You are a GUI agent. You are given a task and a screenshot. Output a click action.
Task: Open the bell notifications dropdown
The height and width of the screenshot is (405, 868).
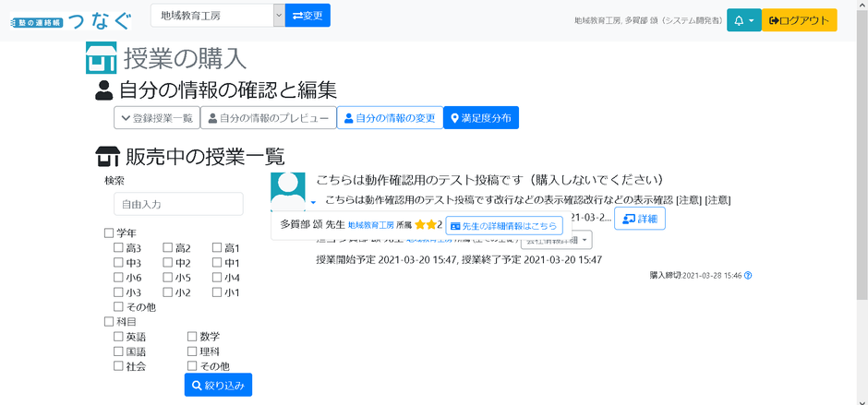(744, 20)
